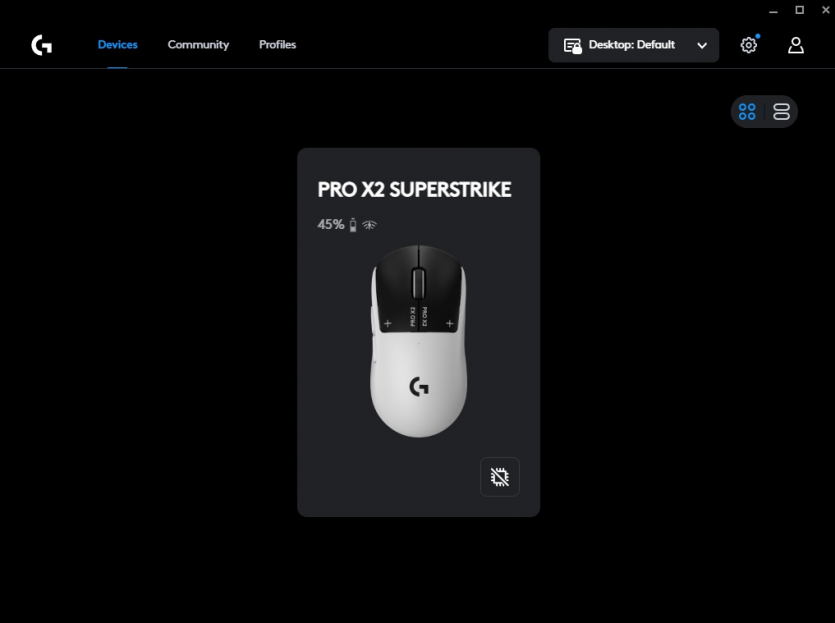The width and height of the screenshot is (835, 623).
Task: Open the Settings gear
Action: 749,45
